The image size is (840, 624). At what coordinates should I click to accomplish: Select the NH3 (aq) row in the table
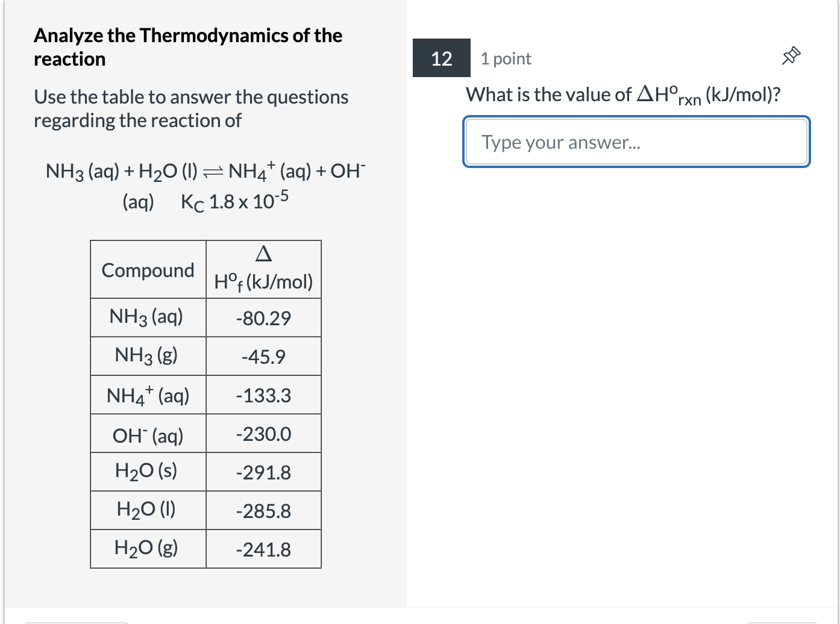tap(146, 317)
